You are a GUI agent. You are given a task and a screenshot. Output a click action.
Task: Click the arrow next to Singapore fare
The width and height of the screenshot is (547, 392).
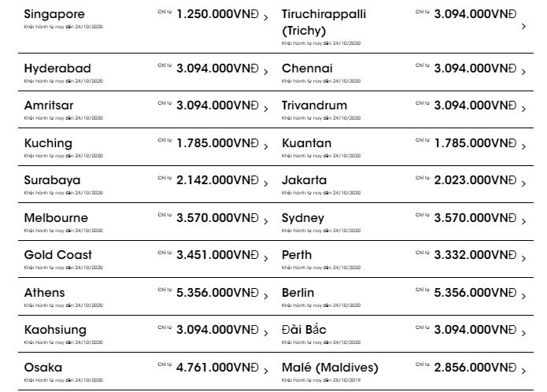tap(266, 17)
